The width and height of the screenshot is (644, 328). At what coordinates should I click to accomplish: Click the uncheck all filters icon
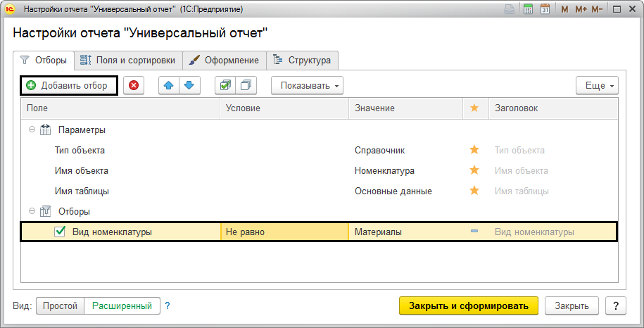click(246, 86)
